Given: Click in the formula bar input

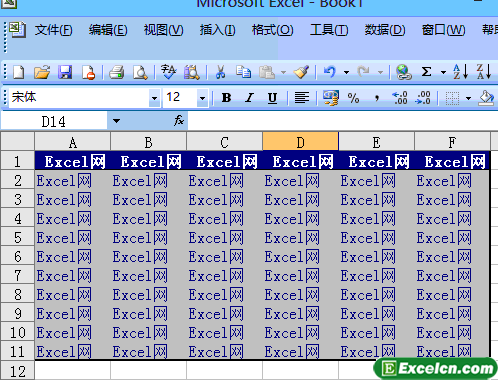Looking at the screenshot, I should [x=343, y=121].
